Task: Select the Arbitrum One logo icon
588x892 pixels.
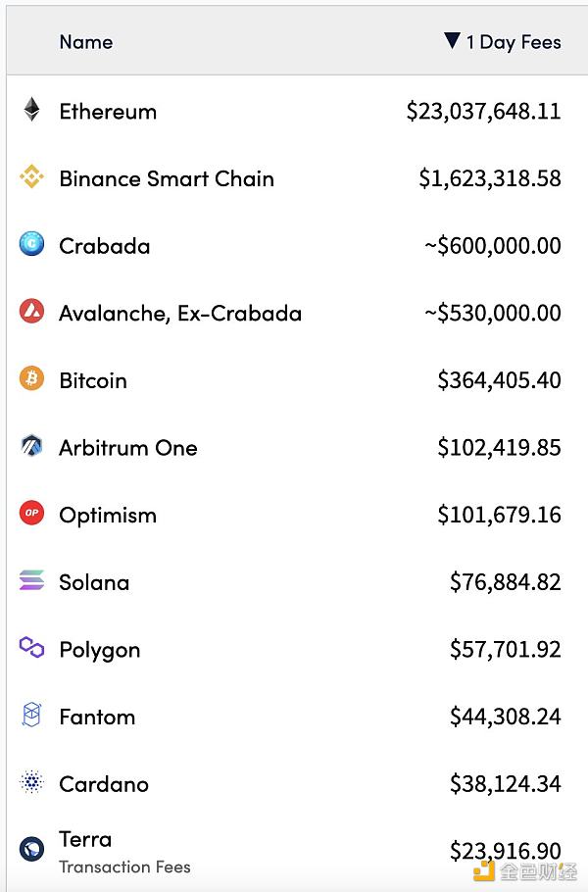Action: 32,447
